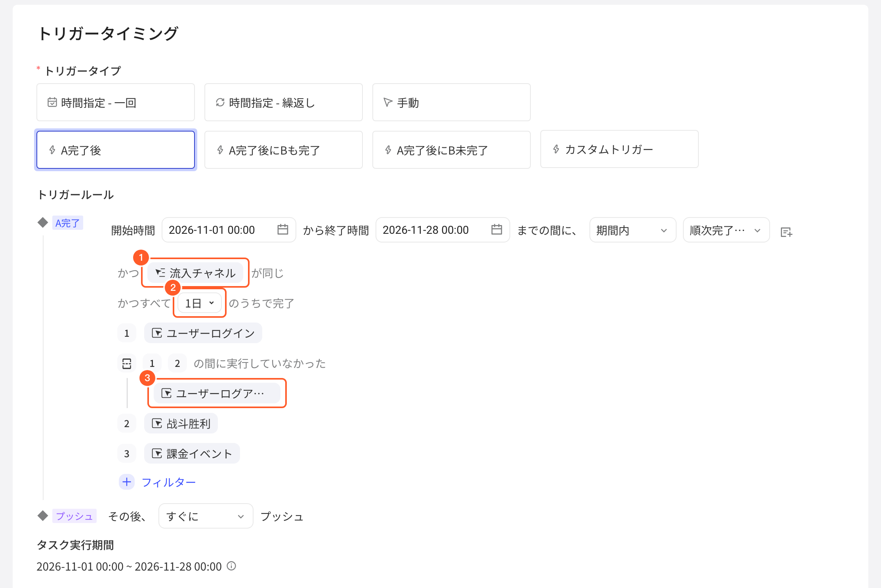Click the diamond marker beside A完了
This screenshot has height=588, width=881.
tap(43, 222)
